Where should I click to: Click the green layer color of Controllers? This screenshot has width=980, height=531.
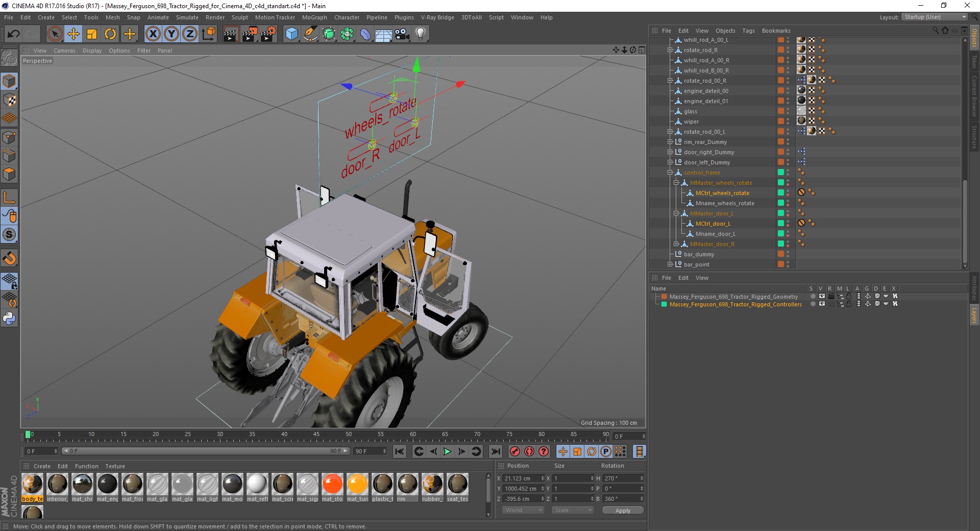(664, 304)
